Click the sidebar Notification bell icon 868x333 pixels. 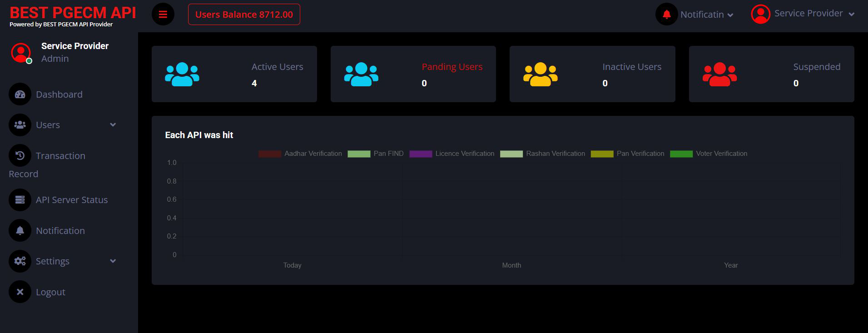tap(20, 231)
